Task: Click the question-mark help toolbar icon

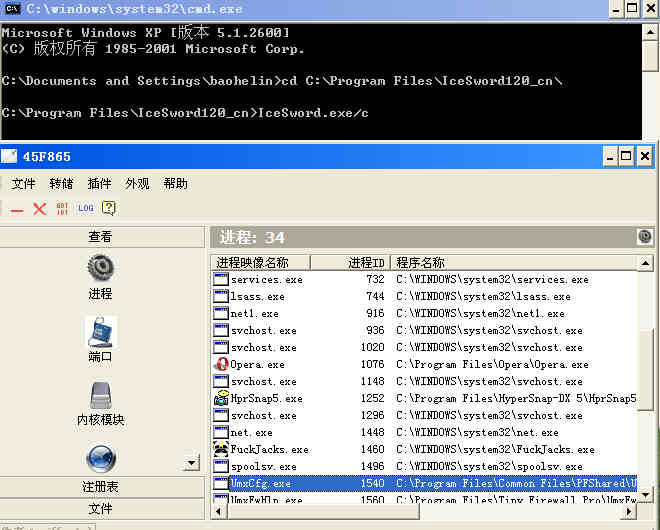Action: pos(109,208)
